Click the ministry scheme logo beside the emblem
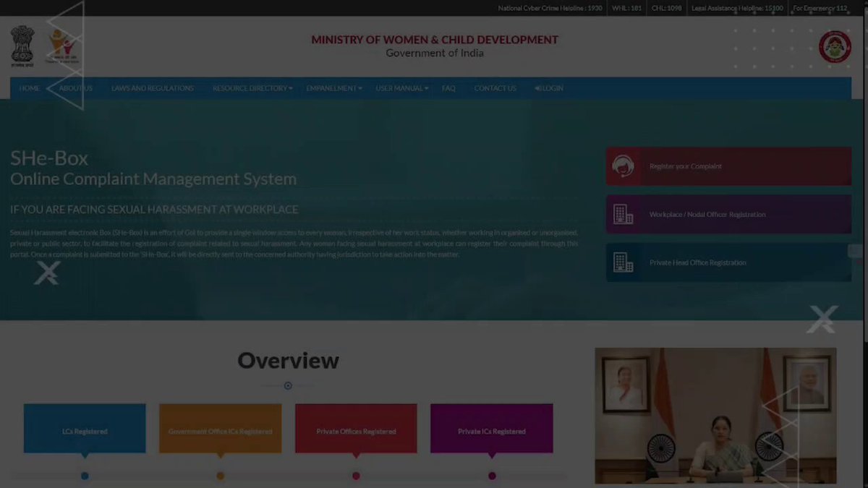This screenshot has width=868, height=488. click(x=62, y=48)
